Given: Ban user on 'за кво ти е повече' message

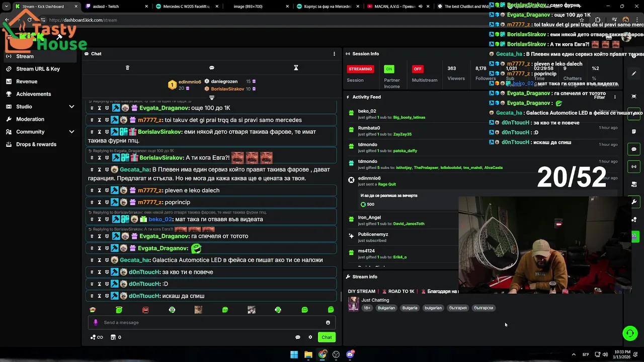Looking at the screenshot, I should (107, 272).
